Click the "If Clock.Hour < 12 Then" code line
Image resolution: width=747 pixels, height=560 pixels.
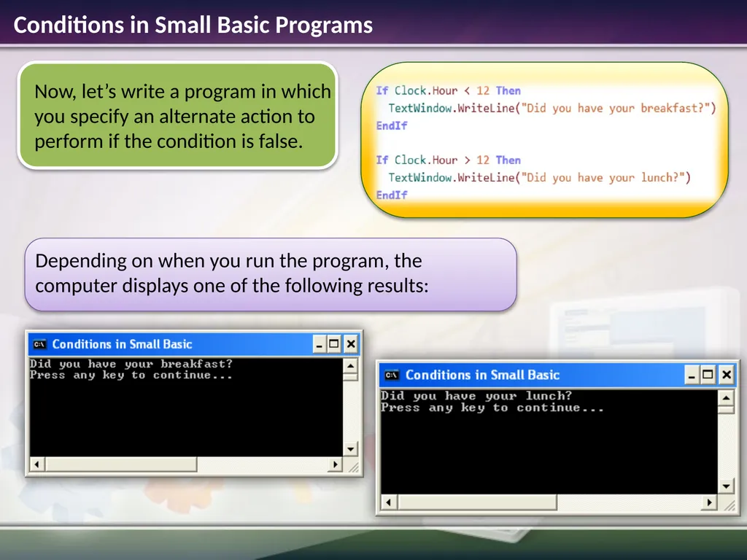(448, 90)
